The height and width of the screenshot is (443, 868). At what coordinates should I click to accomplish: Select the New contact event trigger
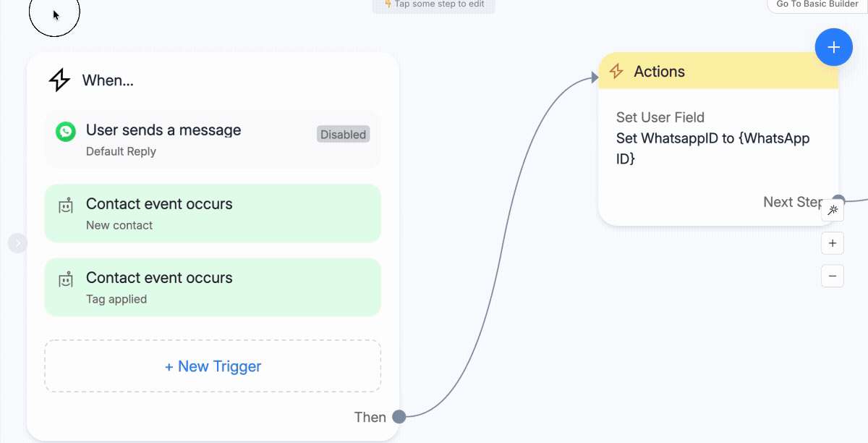click(x=213, y=214)
